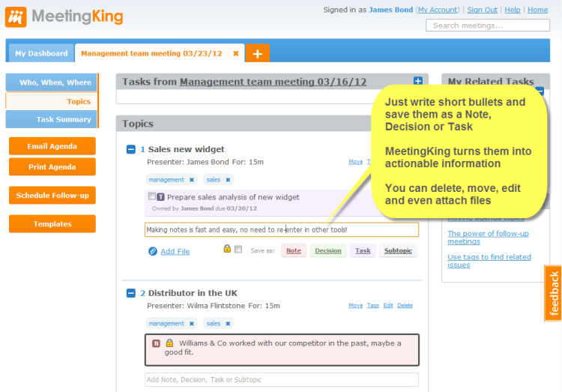Click the Schedule Follow-up button
Image resolution: width=562 pixels, height=392 pixels.
(52, 195)
